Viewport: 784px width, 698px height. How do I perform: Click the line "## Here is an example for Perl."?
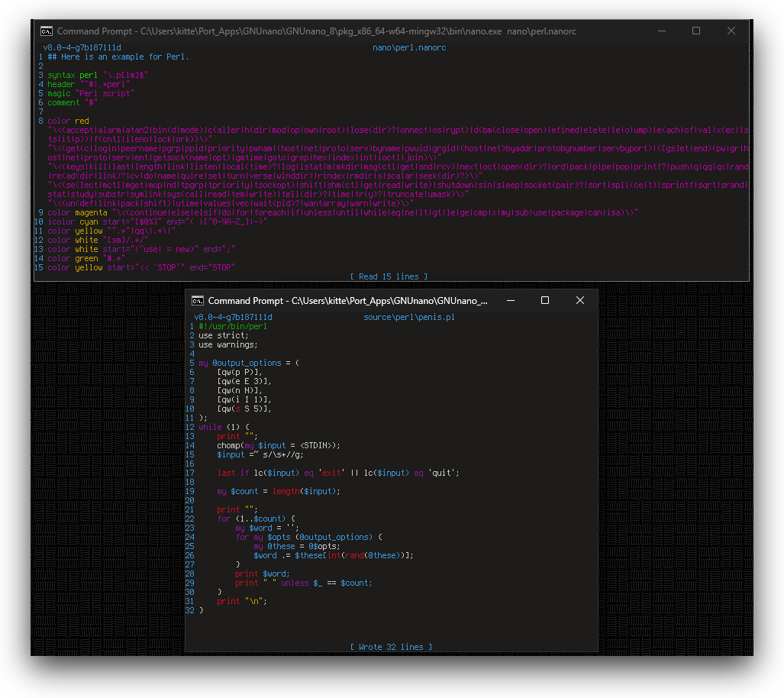pos(118,57)
